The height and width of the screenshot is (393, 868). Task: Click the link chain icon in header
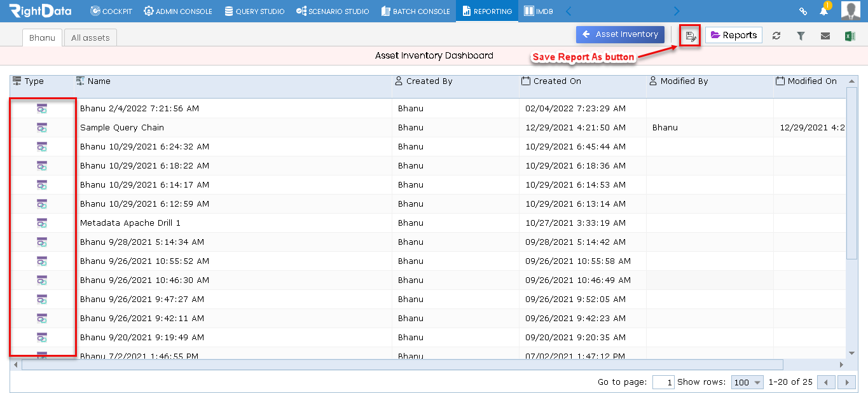(803, 11)
